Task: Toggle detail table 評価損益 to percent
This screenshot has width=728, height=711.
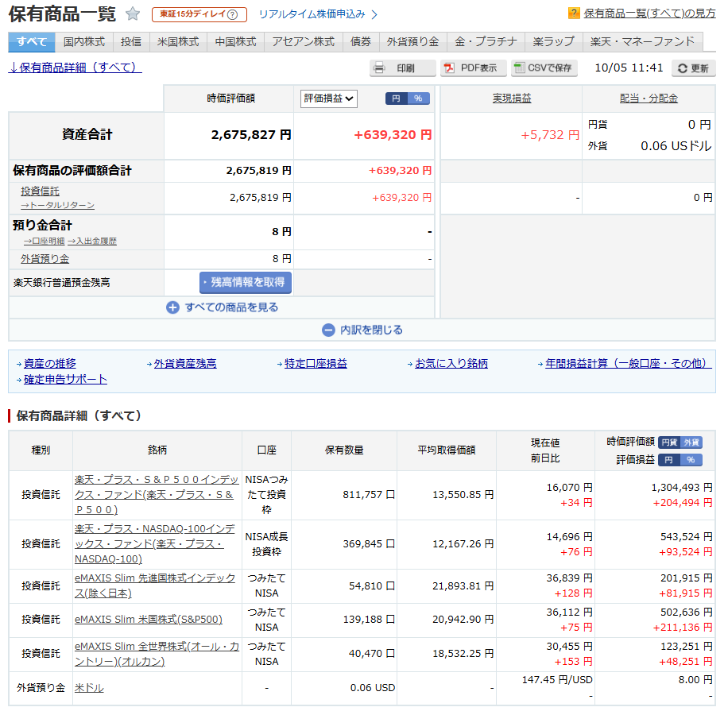Action: (x=691, y=460)
